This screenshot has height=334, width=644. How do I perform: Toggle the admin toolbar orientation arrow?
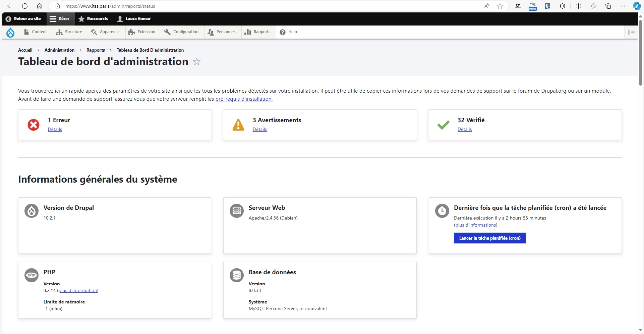coord(632,32)
